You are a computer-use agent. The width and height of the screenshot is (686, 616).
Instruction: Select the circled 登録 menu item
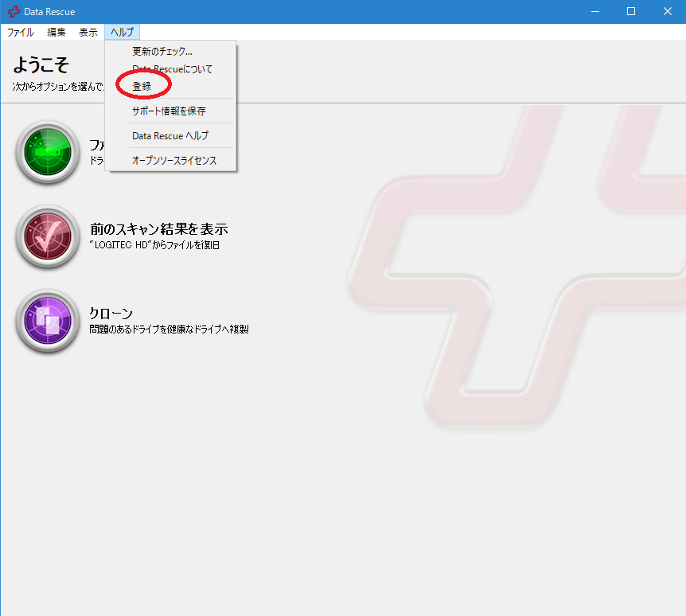click(x=142, y=86)
